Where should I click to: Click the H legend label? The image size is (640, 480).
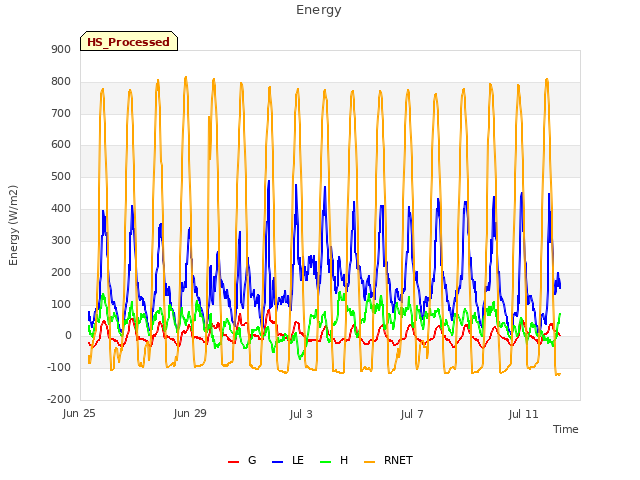click(344, 460)
